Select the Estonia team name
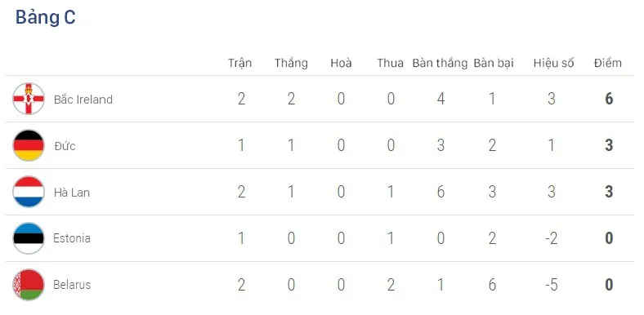 72,238
